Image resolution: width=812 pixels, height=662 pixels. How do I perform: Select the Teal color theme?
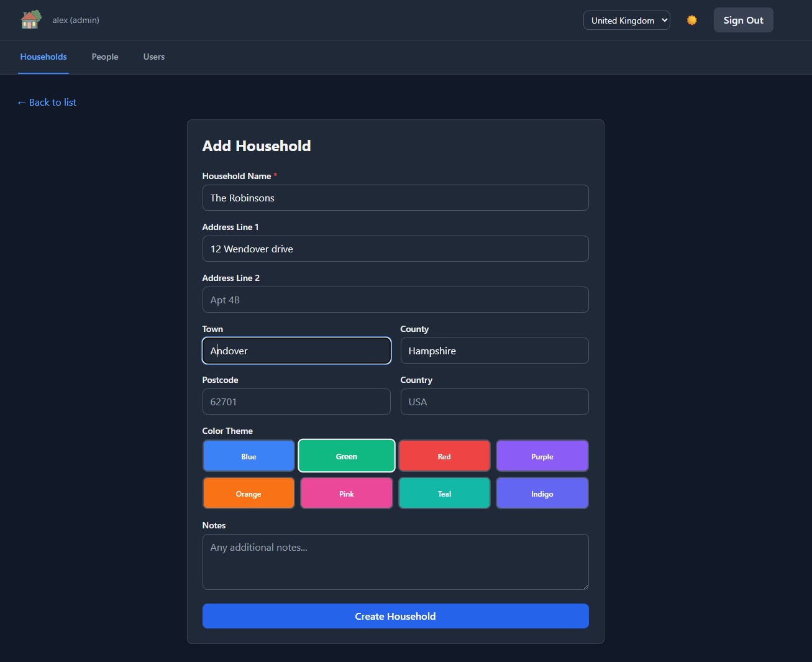coord(444,493)
